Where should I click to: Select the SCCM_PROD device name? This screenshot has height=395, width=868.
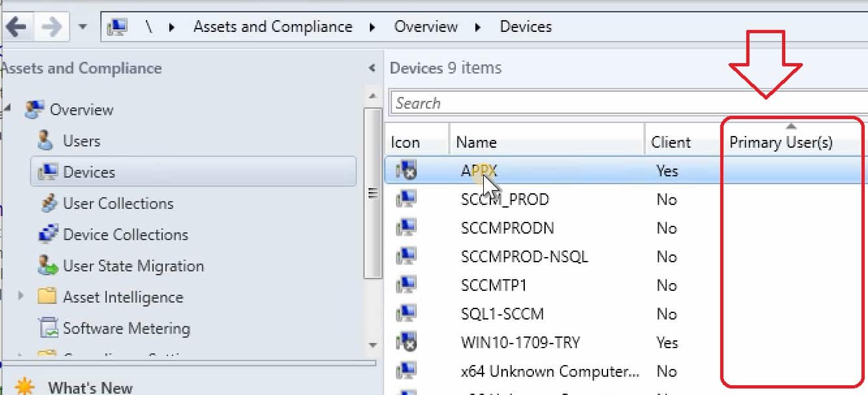(505, 200)
